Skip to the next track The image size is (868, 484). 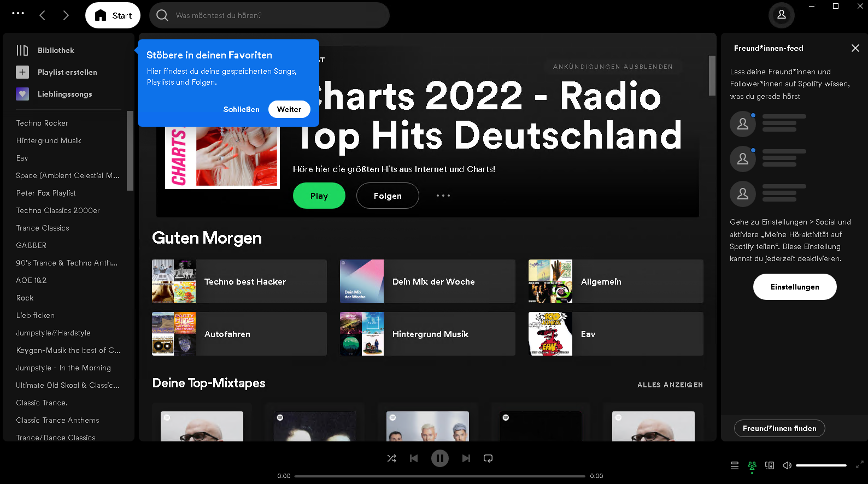click(466, 458)
